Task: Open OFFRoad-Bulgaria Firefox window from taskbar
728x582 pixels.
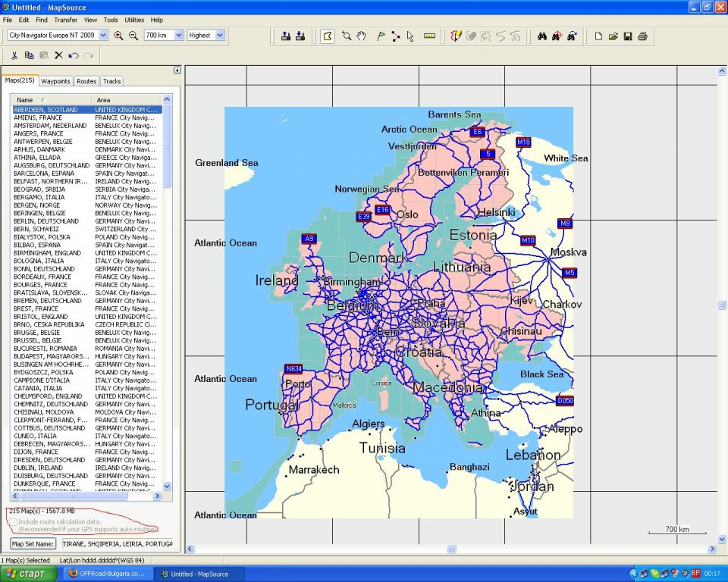Action: coord(106,574)
